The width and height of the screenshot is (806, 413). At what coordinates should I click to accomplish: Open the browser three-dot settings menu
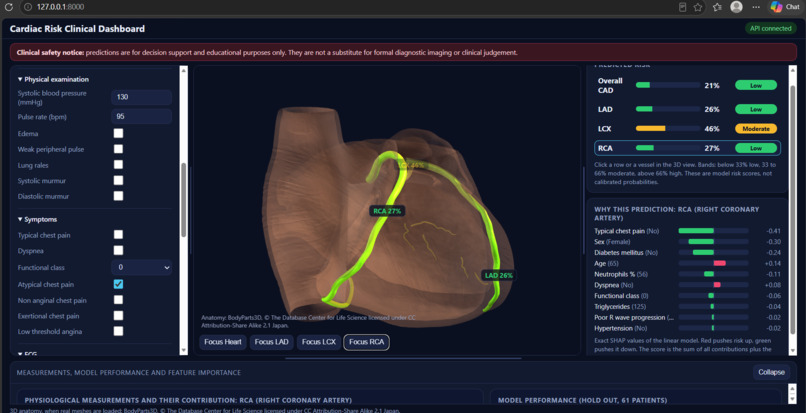tap(756, 7)
